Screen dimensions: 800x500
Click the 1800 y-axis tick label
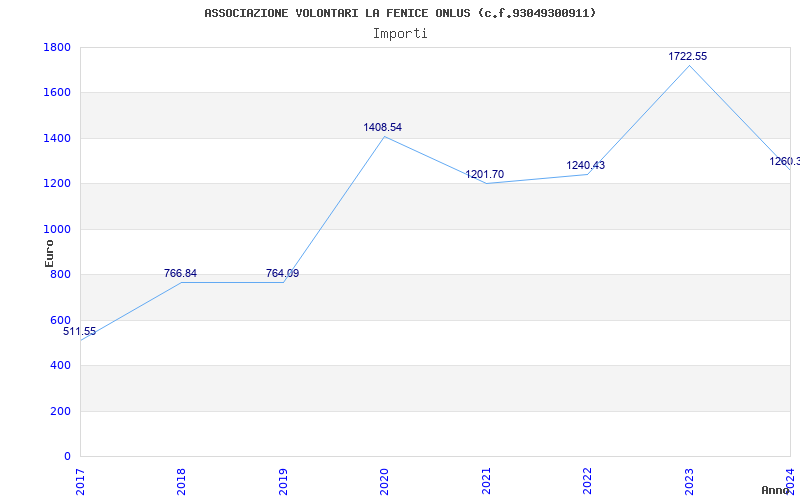point(57,47)
